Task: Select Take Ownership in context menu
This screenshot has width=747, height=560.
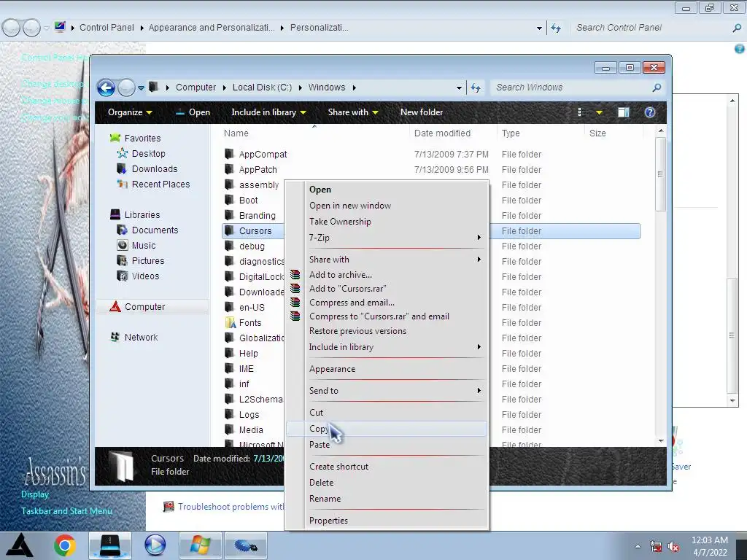Action: [x=387, y=222]
